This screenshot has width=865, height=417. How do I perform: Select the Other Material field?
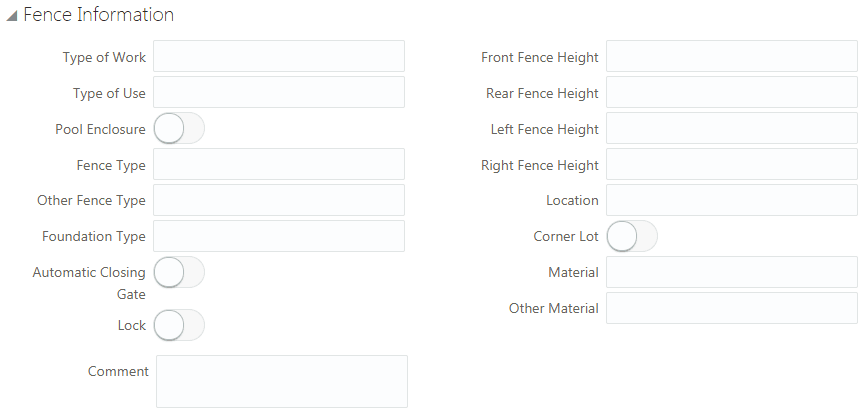732,308
